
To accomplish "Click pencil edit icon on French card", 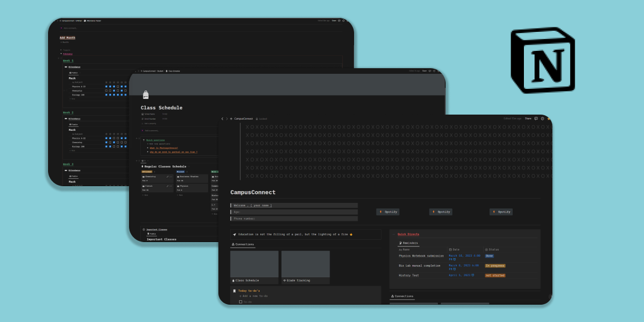I will click(168, 186).
